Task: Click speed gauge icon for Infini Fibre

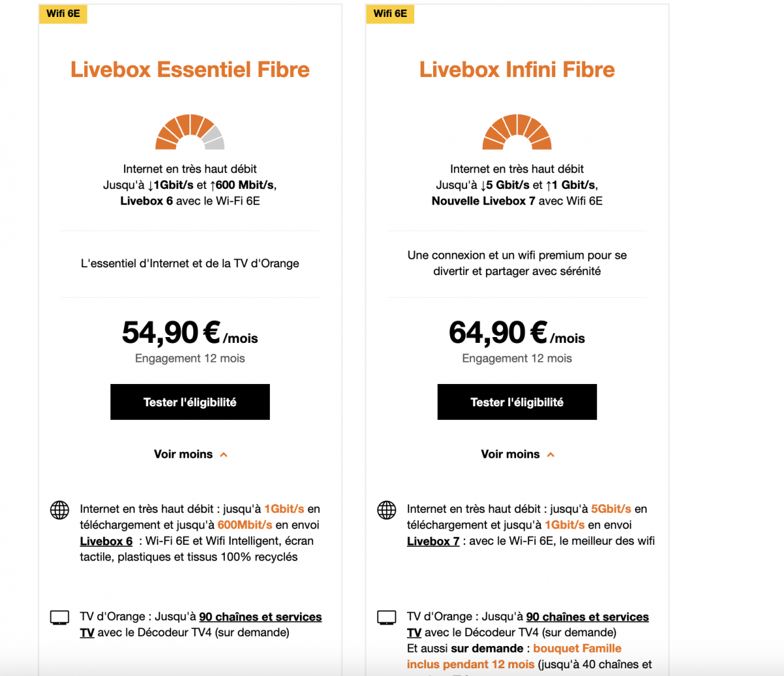Action: point(517,132)
